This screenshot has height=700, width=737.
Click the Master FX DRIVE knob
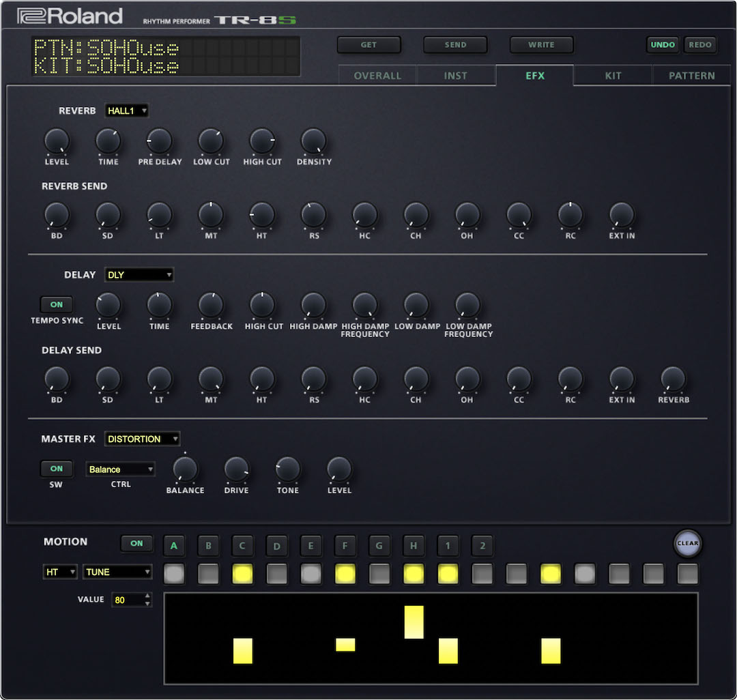pyautogui.click(x=236, y=469)
